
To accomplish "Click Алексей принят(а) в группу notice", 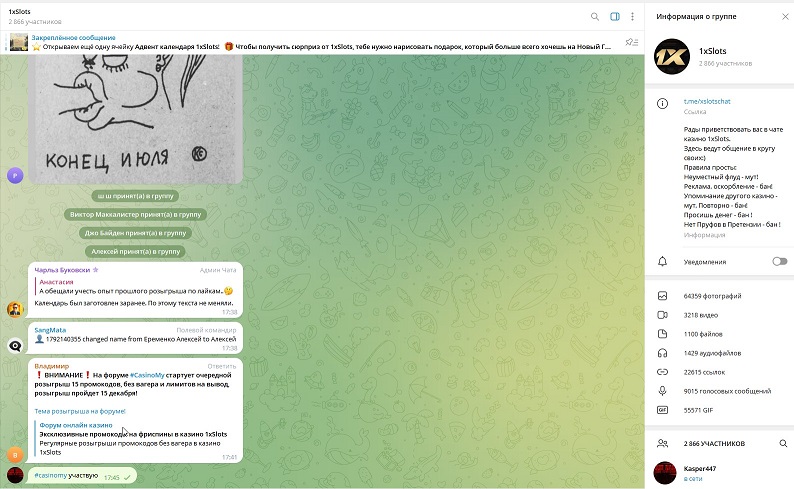I will pyautogui.click(x=135, y=251).
